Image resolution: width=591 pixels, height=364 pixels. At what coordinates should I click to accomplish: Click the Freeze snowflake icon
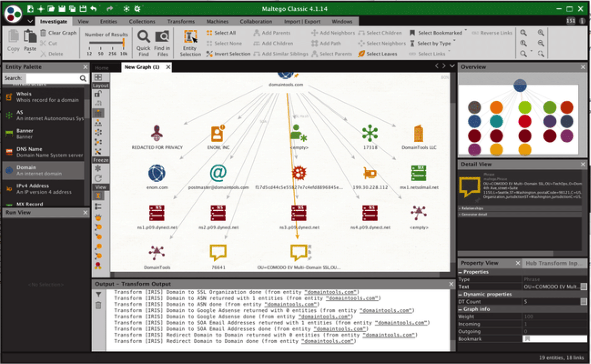(98, 168)
